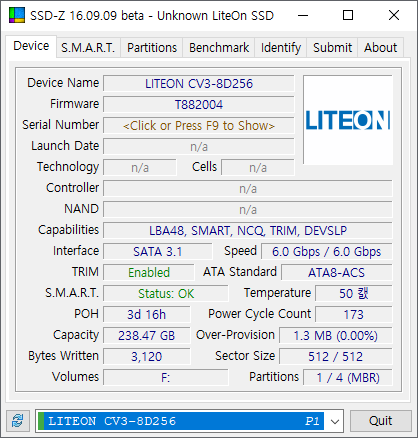This screenshot has height=438, width=418.
Task: Click NAND n/a field
Action: 248,210
